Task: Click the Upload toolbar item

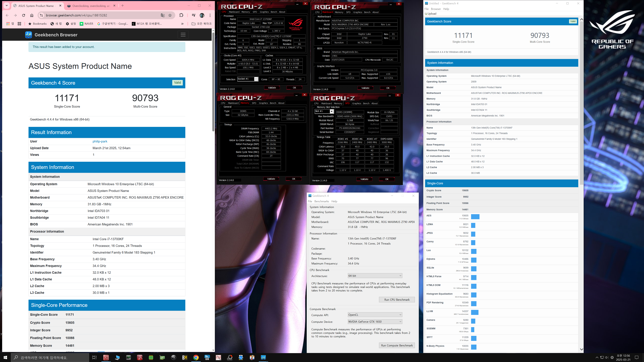Action: tap(431, 14)
